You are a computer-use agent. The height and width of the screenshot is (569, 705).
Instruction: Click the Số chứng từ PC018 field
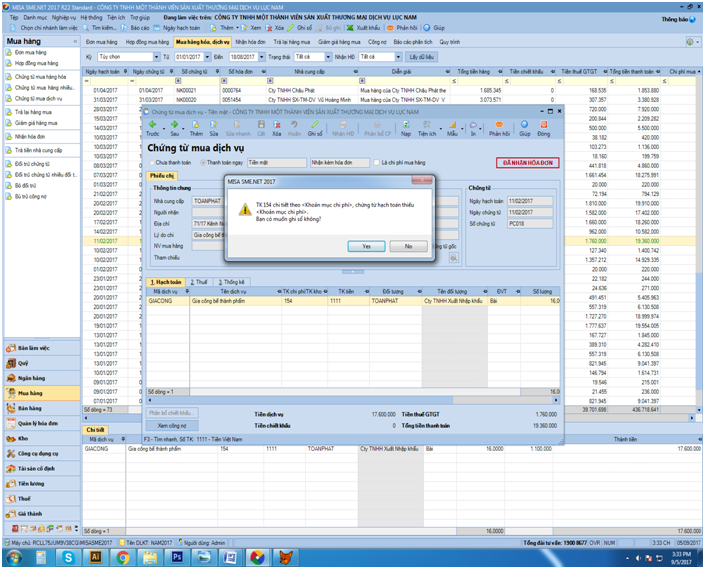530,224
